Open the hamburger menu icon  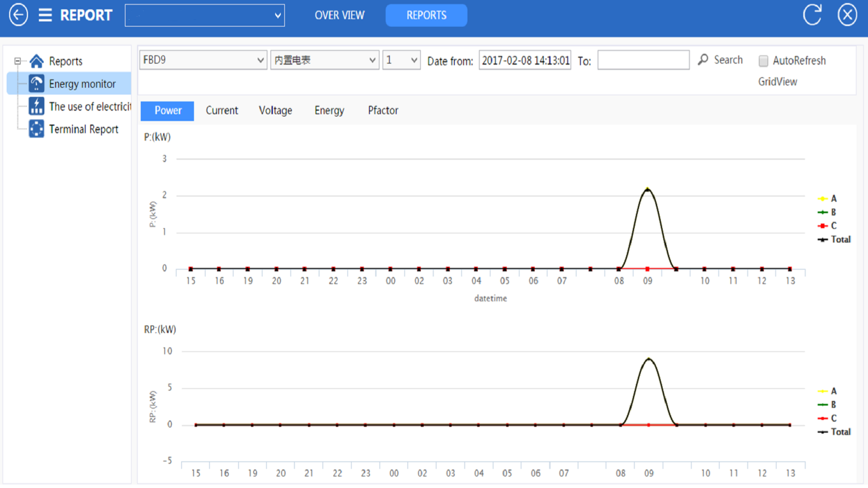pos(45,15)
